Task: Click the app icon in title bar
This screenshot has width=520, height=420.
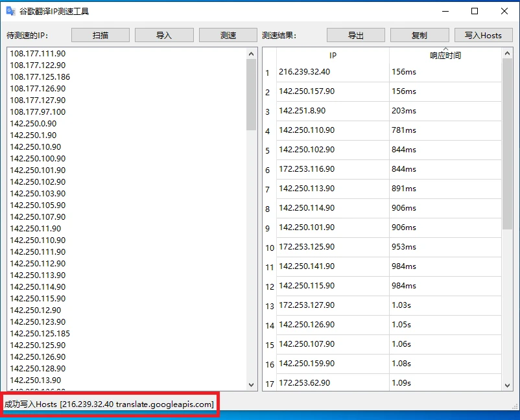Action: pos(10,11)
